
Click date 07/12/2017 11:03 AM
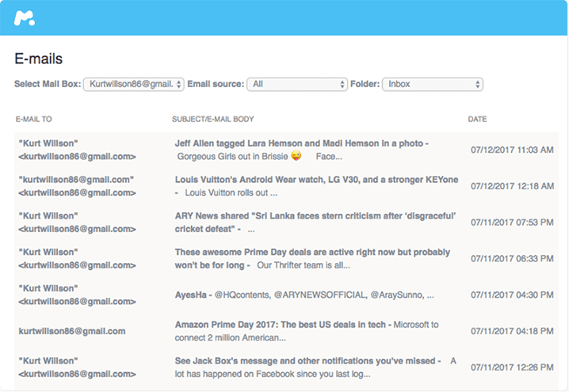click(512, 150)
